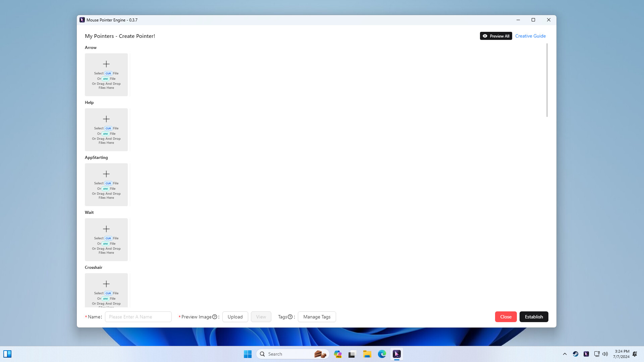
Task: Click the plus icon in the AppStarting upload area
Action: click(x=106, y=174)
